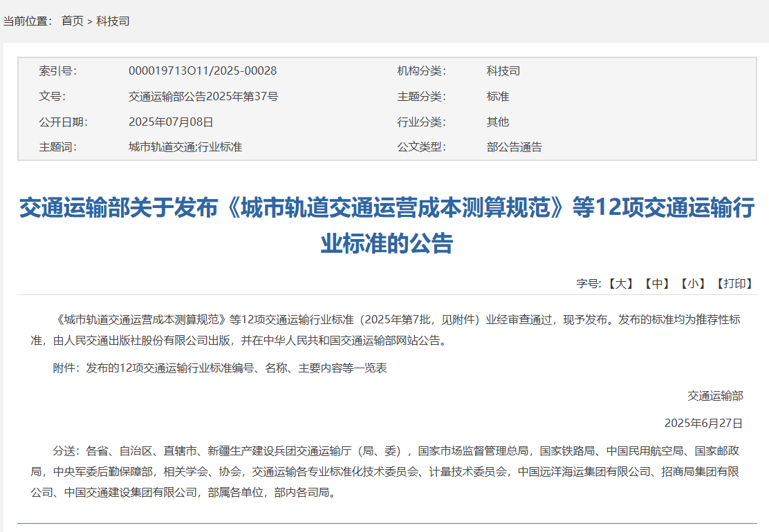Click the 主题分类 value 标准
Image resolution: width=769 pixels, height=532 pixels.
click(498, 97)
